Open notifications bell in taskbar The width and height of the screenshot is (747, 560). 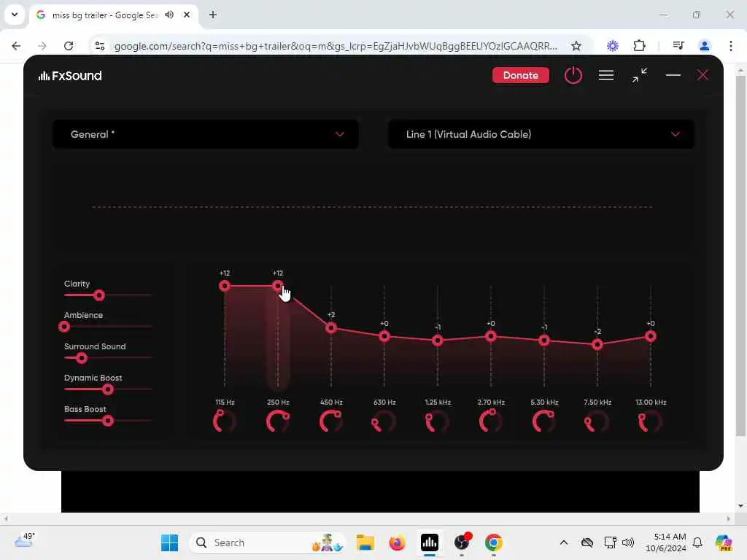point(697,542)
